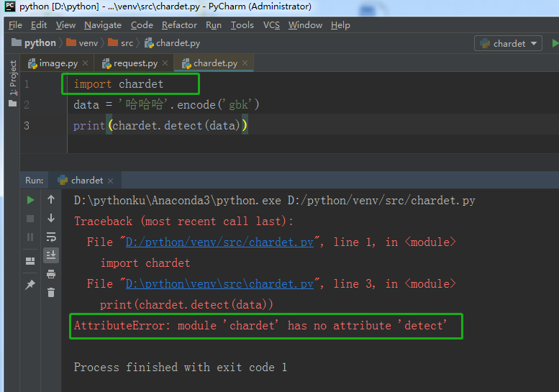Open the Run menu
559x392 pixels.
point(214,25)
